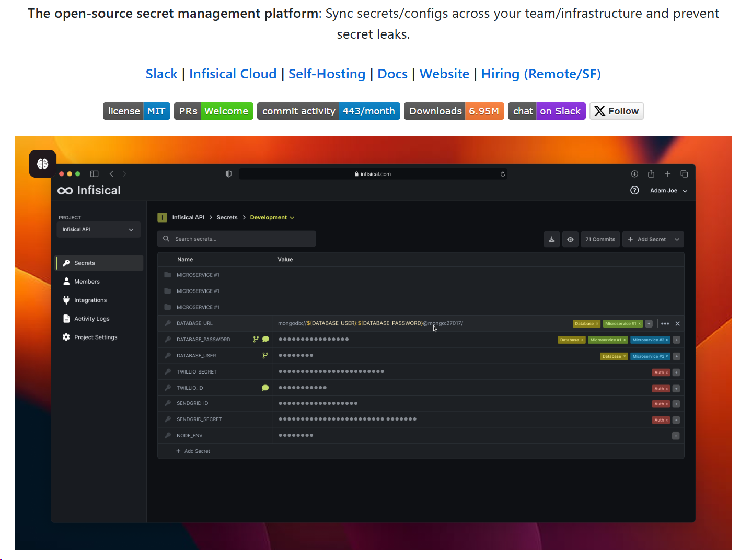Image resolution: width=740 pixels, height=560 pixels.
Task: Click Infisical API breadcrumb
Action: tap(188, 218)
